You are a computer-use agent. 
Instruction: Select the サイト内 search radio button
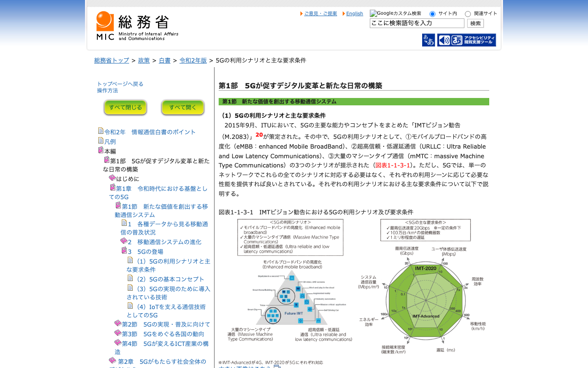click(432, 14)
